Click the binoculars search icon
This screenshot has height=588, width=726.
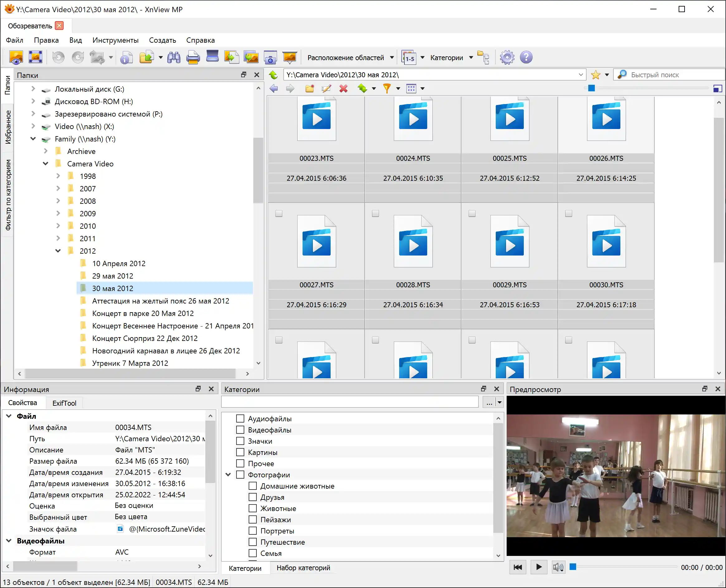(x=174, y=57)
